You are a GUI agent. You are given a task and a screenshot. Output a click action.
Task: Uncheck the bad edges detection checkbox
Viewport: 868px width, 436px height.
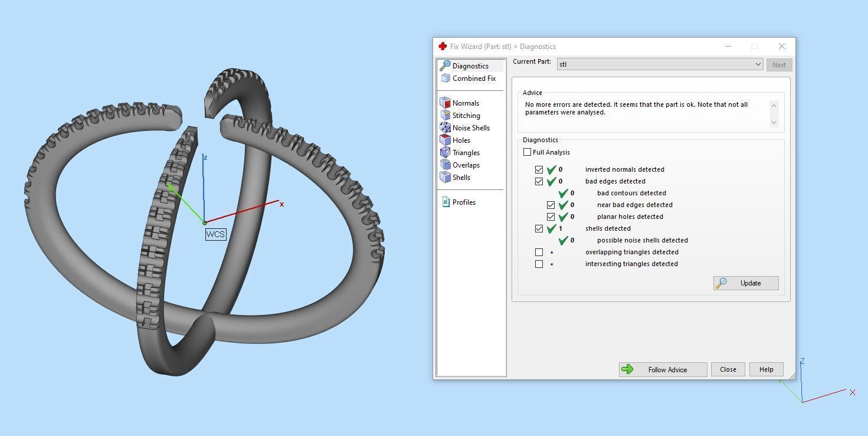(539, 181)
